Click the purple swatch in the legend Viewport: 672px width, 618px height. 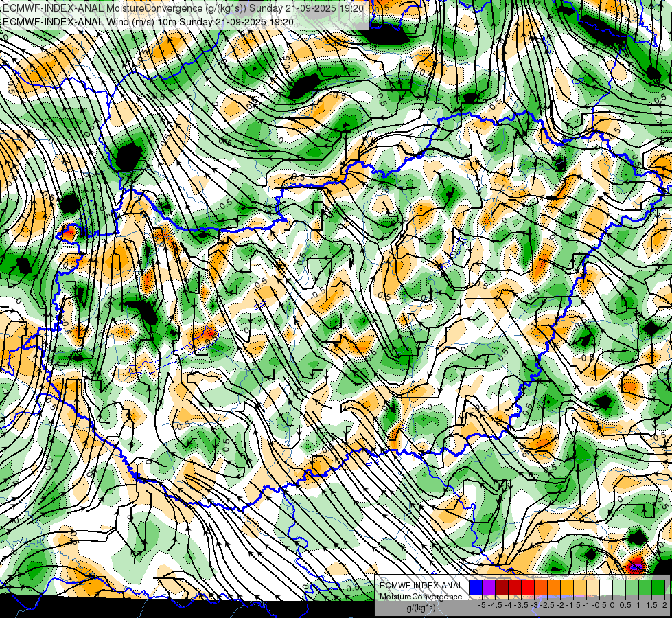coord(489,587)
